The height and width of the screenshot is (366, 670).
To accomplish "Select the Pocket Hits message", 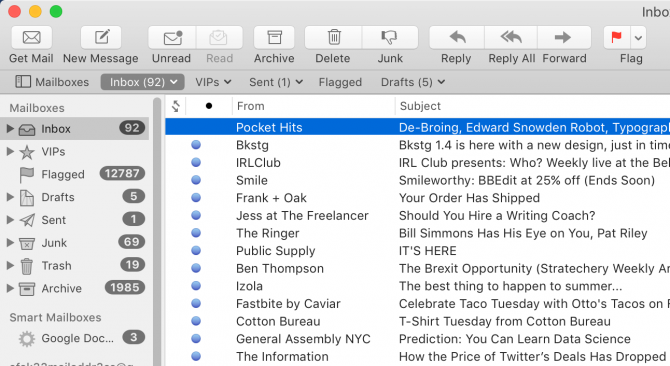I will 417,127.
